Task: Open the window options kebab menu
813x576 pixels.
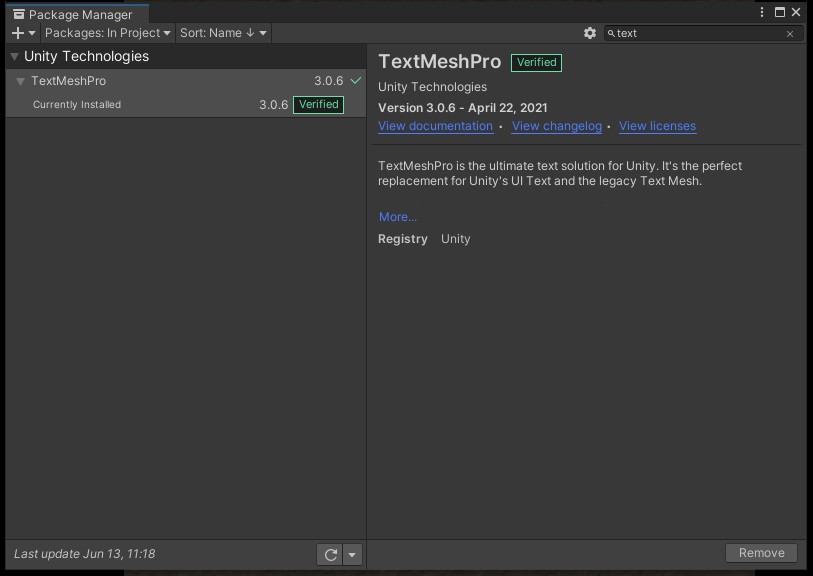Action: pos(762,12)
